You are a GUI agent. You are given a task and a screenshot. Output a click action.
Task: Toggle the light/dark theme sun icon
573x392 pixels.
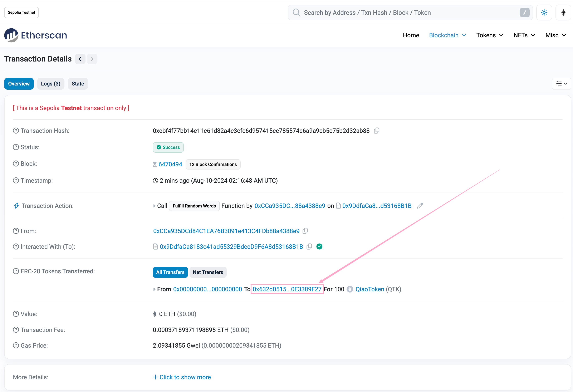tap(544, 13)
